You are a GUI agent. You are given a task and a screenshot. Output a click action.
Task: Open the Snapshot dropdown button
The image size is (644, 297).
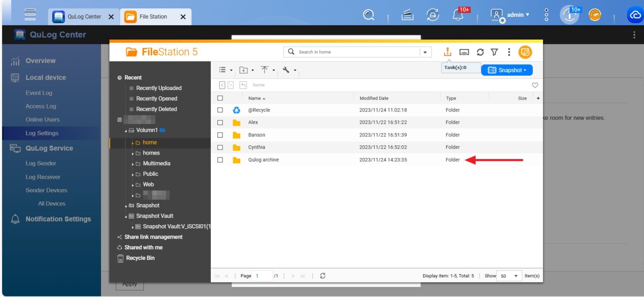[507, 70]
